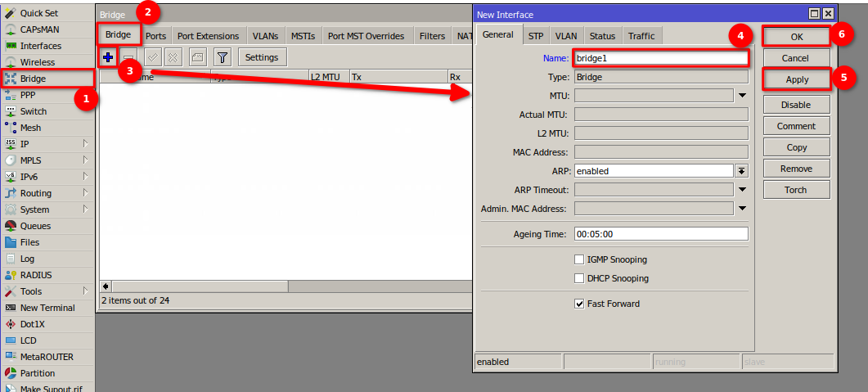Switch to the STP tab
The height and width of the screenshot is (392, 868).
[535, 36]
